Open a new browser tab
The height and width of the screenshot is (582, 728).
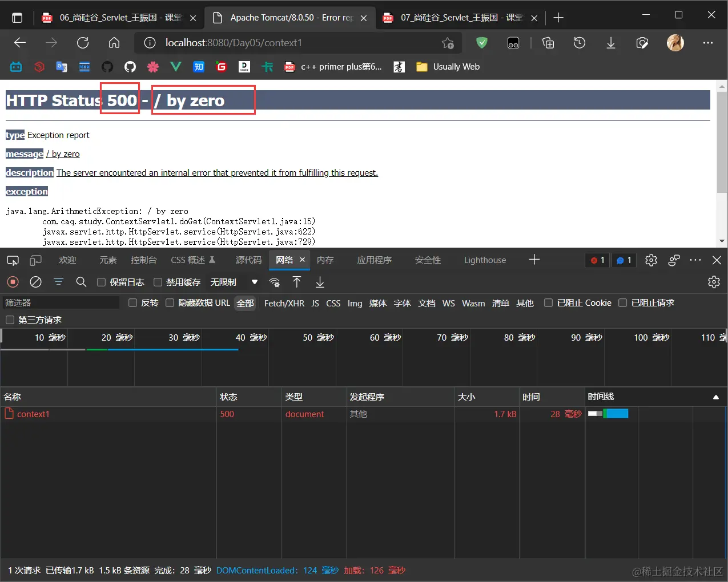coord(558,18)
